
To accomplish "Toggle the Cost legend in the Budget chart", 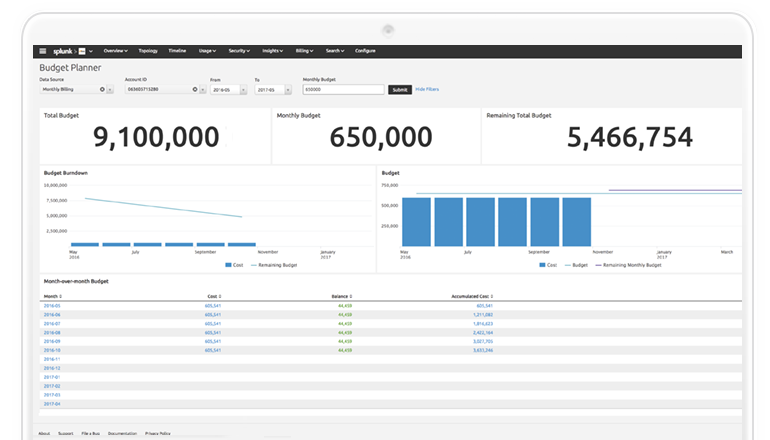I will [x=548, y=265].
